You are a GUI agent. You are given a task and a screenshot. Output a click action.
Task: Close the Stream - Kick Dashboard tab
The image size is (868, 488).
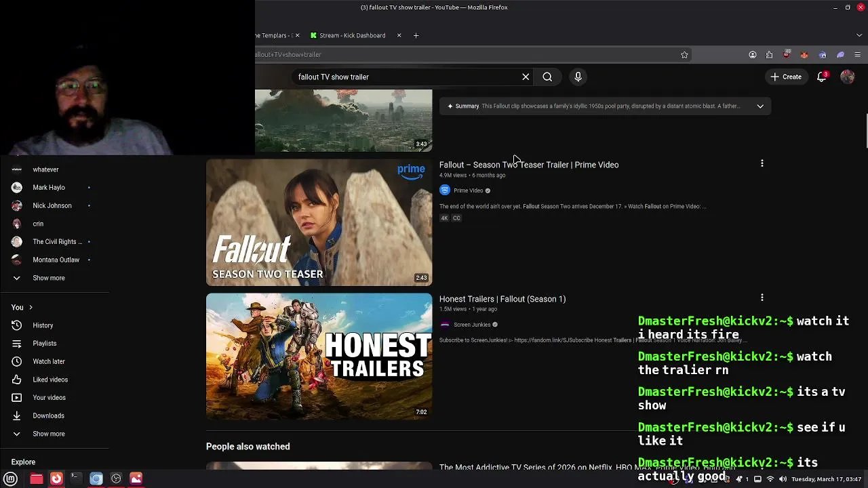point(399,35)
